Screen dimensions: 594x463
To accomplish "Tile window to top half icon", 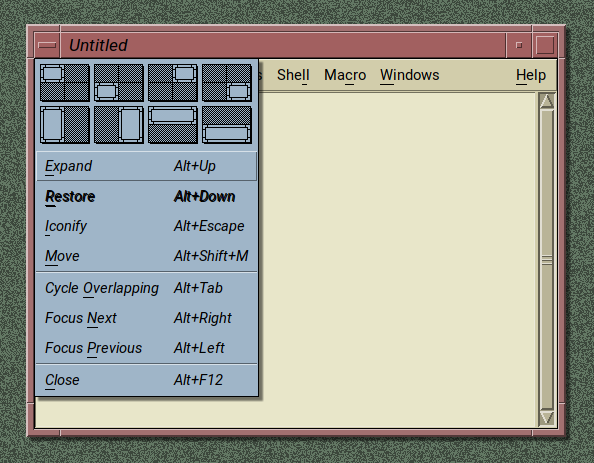I will (x=173, y=125).
